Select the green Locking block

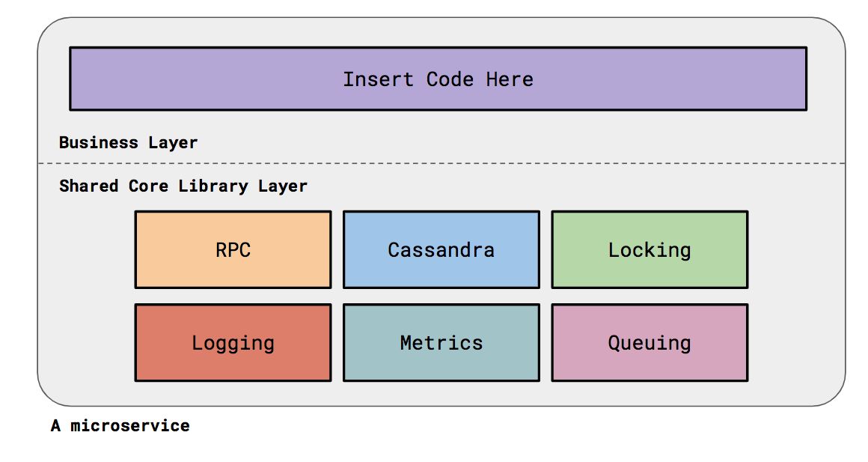point(650,250)
